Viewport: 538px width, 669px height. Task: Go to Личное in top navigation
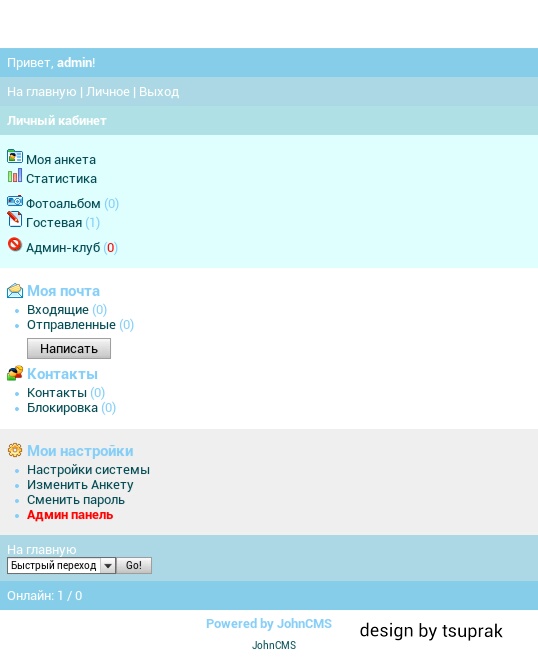pos(108,92)
